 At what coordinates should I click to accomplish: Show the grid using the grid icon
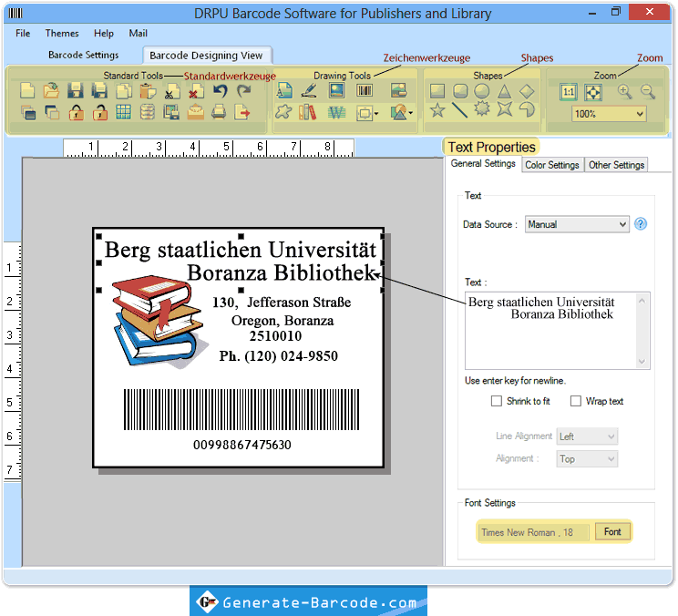pos(123,112)
